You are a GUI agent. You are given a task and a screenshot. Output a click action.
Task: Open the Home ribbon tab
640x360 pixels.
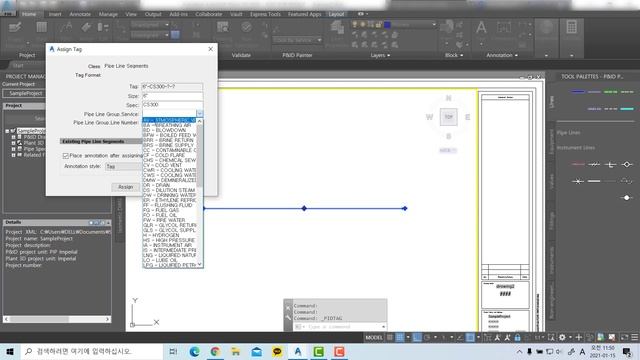click(29, 14)
